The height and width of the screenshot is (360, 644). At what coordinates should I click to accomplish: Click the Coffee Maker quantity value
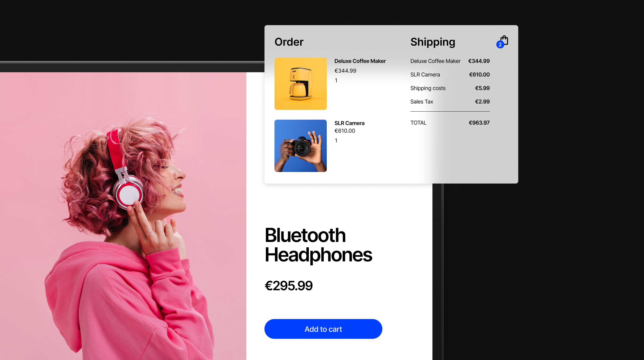coord(336,81)
